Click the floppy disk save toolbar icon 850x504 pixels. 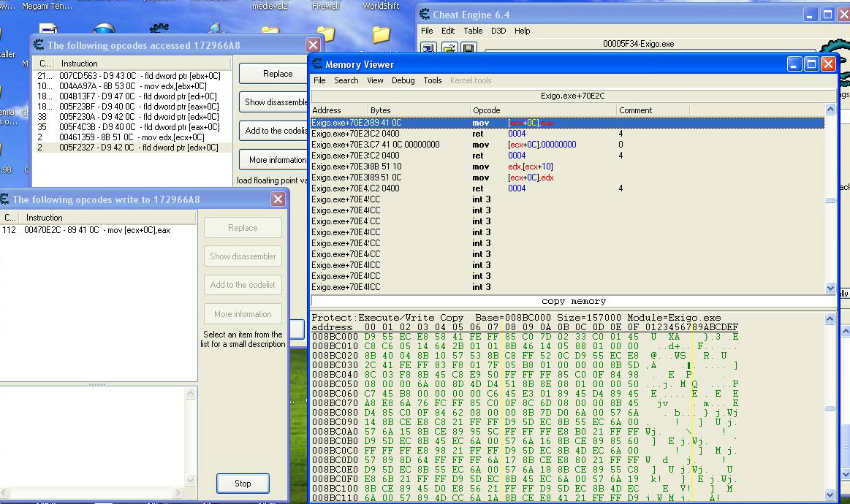[468, 48]
